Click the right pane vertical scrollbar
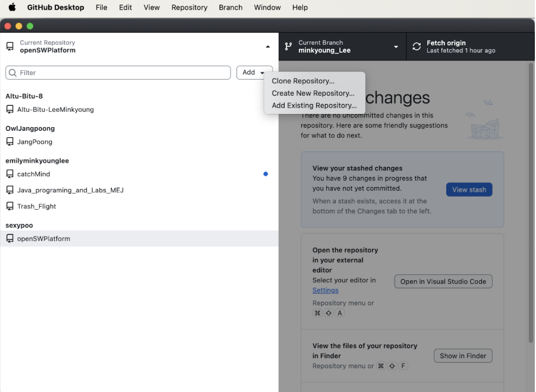The image size is (536, 392). (x=531, y=203)
